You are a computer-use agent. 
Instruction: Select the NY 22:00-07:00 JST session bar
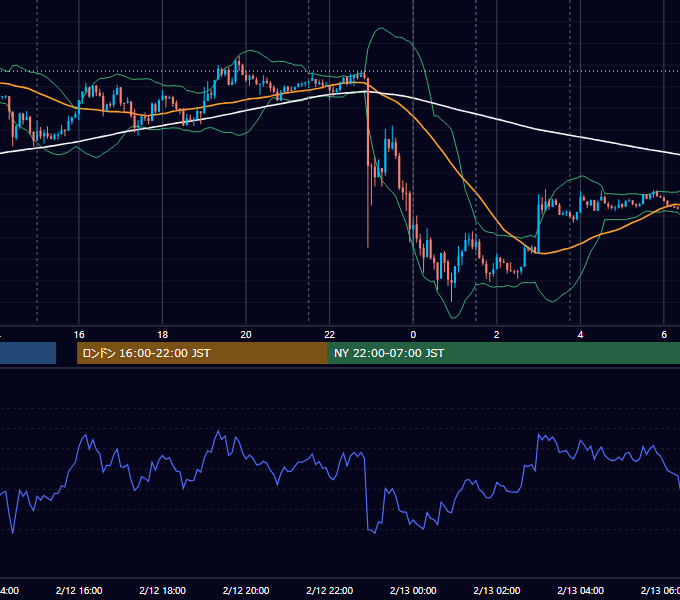click(x=503, y=353)
